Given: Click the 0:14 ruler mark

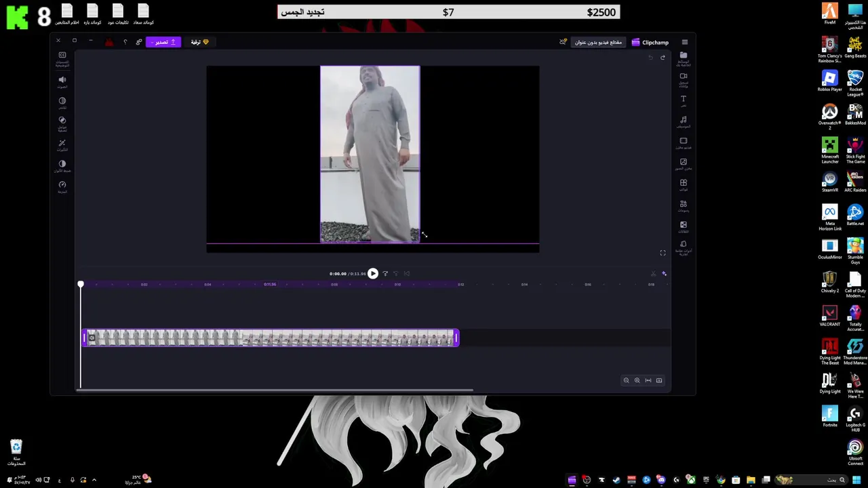Looking at the screenshot, I should tap(524, 285).
